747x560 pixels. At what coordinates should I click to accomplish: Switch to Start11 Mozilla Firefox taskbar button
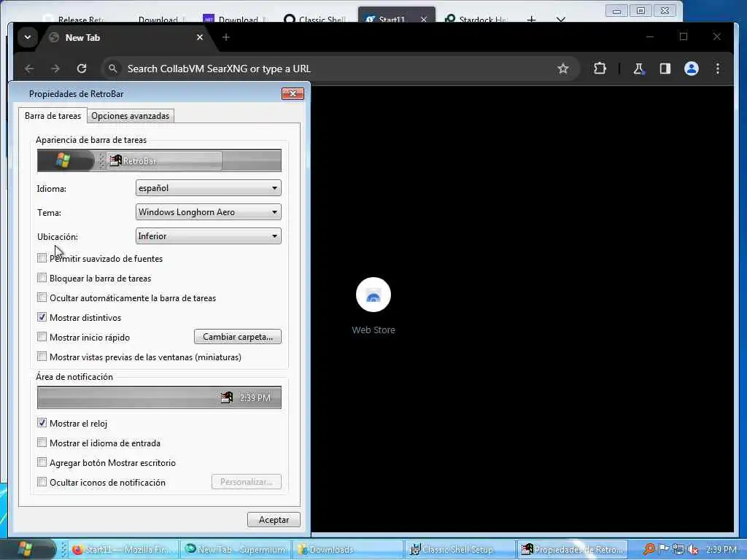(x=124, y=550)
